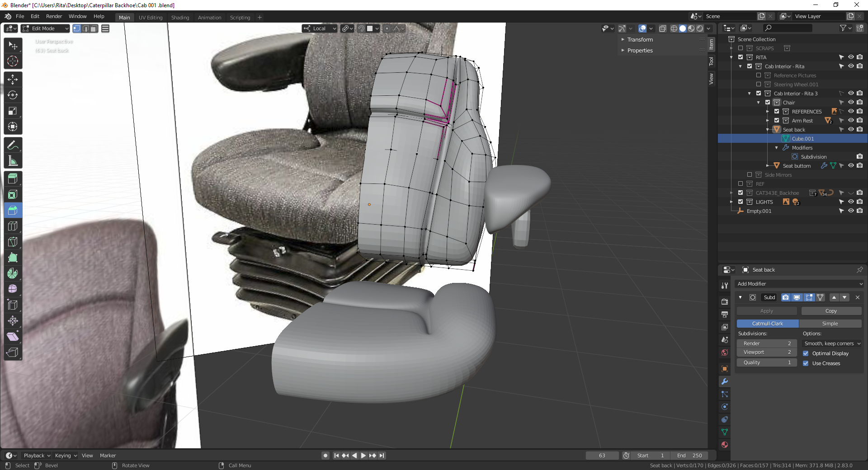Add a new collection in the outliner

click(x=860, y=28)
